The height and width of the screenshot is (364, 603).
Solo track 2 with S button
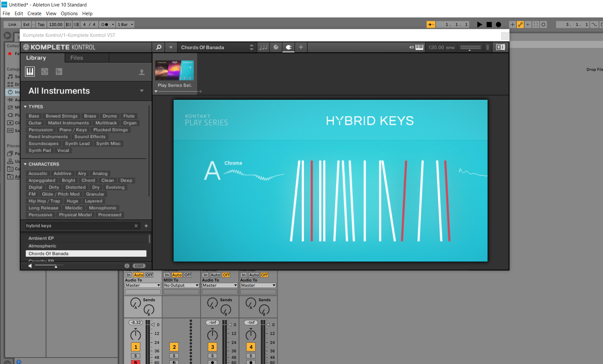pyautogui.click(x=174, y=356)
